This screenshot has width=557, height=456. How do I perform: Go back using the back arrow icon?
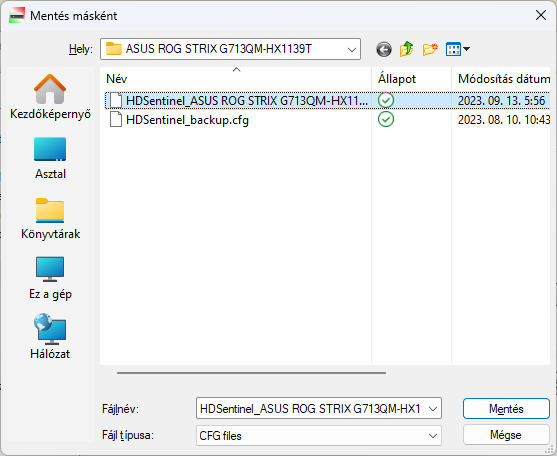pos(384,49)
